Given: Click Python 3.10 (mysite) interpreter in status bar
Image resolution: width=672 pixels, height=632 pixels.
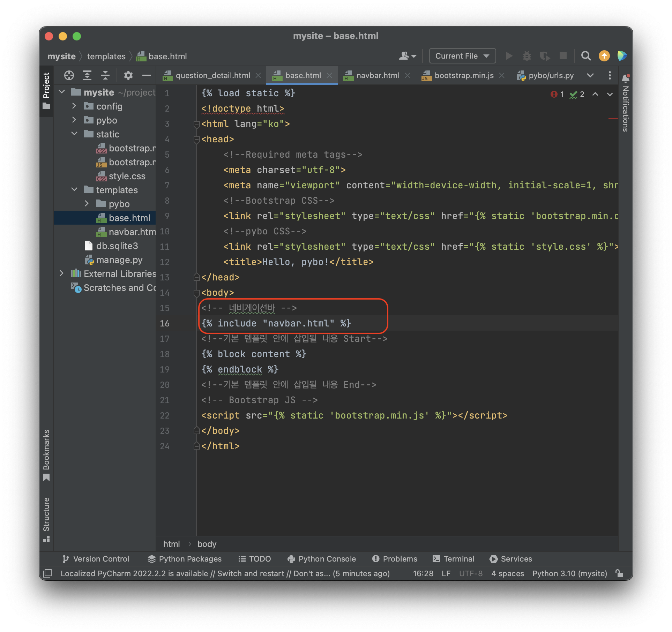Looking at the screenshot, I should (569, 573).
